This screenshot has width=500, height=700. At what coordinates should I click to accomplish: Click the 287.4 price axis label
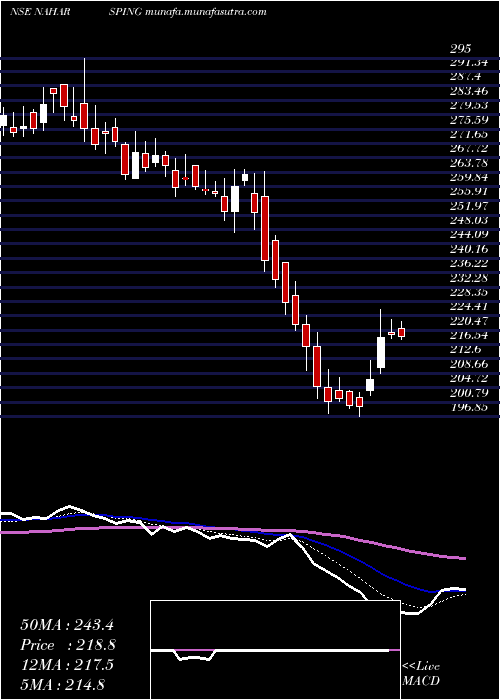[x=465, y=76]
